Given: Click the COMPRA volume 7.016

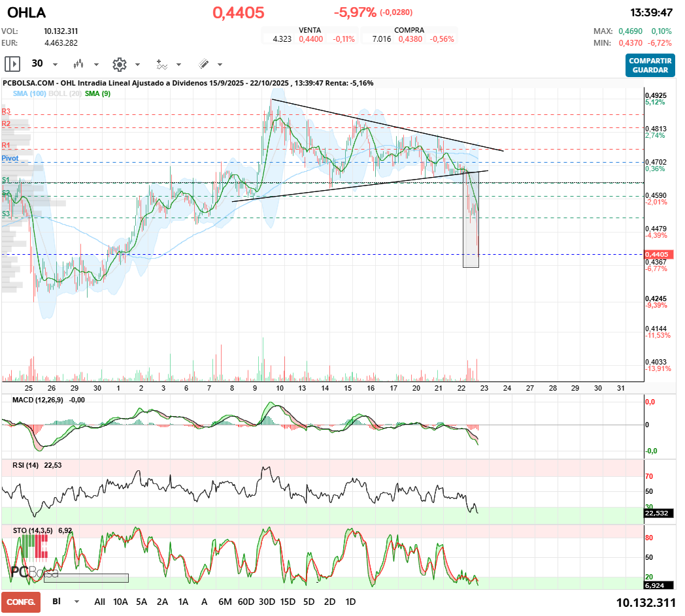Looking at the screenshot, I should pyautogui.click(x=382, y=39).
